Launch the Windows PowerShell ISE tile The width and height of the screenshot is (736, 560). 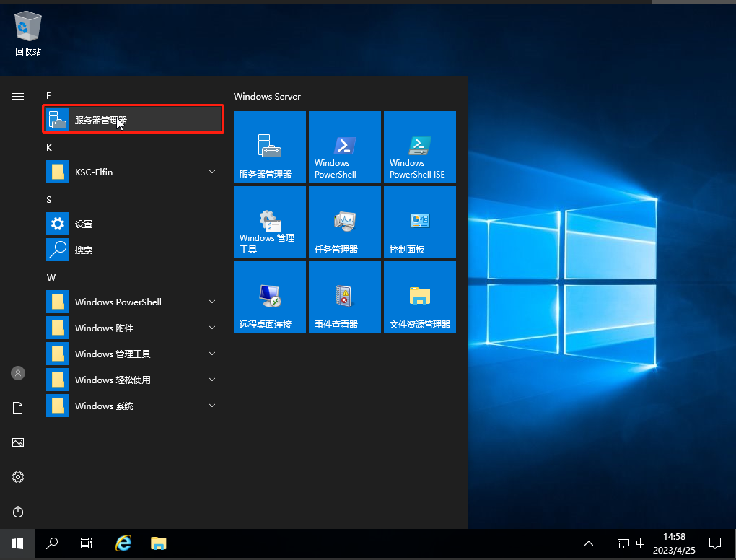tap(419, 147)
